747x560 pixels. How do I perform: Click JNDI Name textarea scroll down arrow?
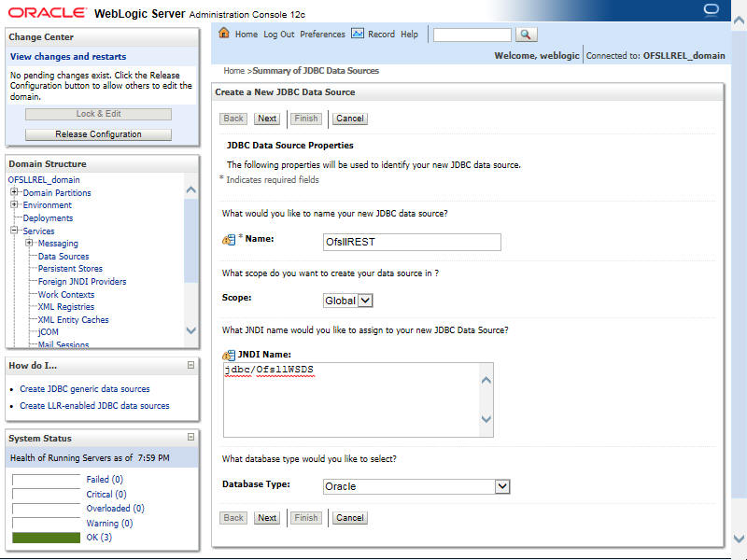486,419
